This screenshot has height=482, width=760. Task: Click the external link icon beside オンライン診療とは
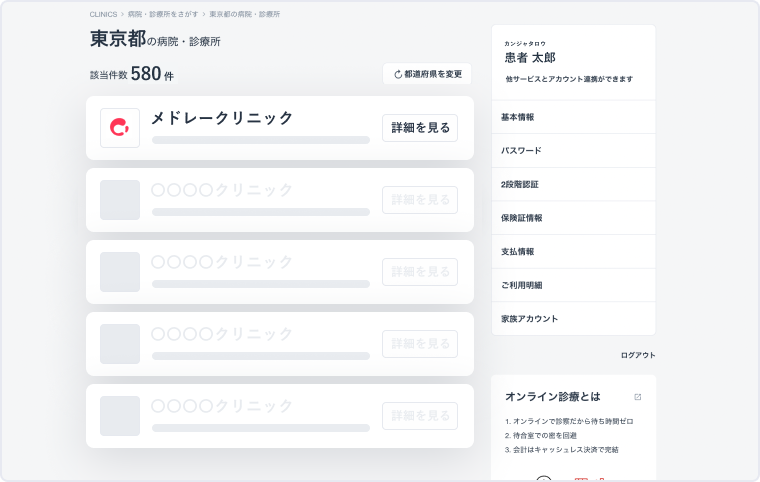[x=638, y=397]
